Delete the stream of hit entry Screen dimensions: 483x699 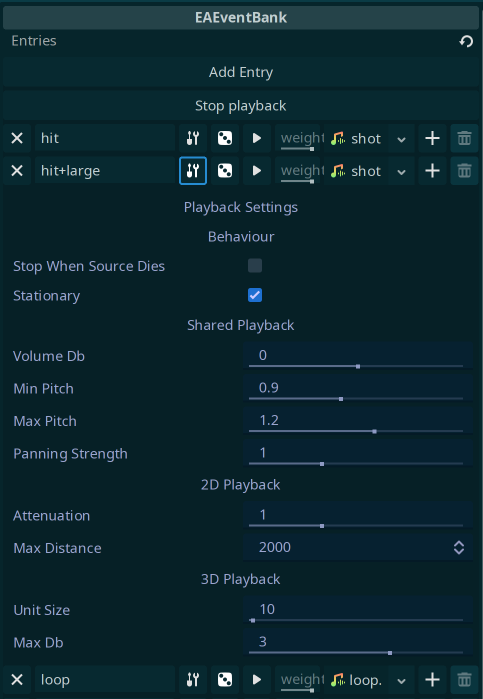[464, 138]
